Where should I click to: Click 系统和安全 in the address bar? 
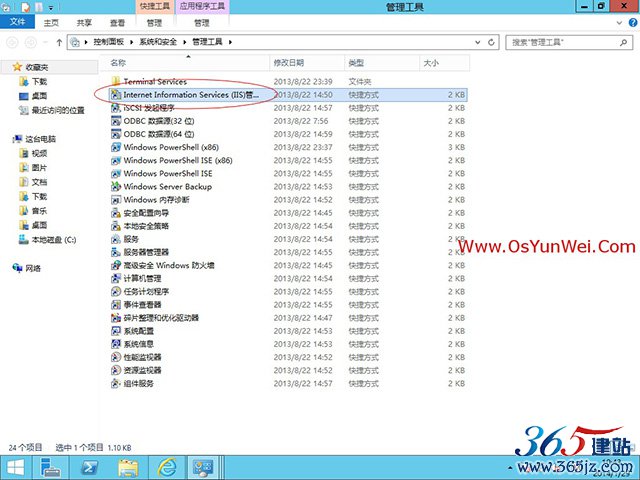[x=158, y=42]
